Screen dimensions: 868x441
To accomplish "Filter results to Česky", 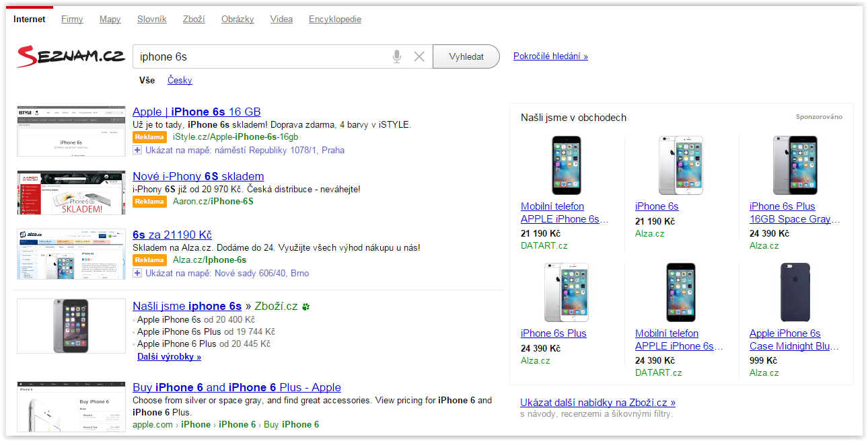I will tap(180, 80).
